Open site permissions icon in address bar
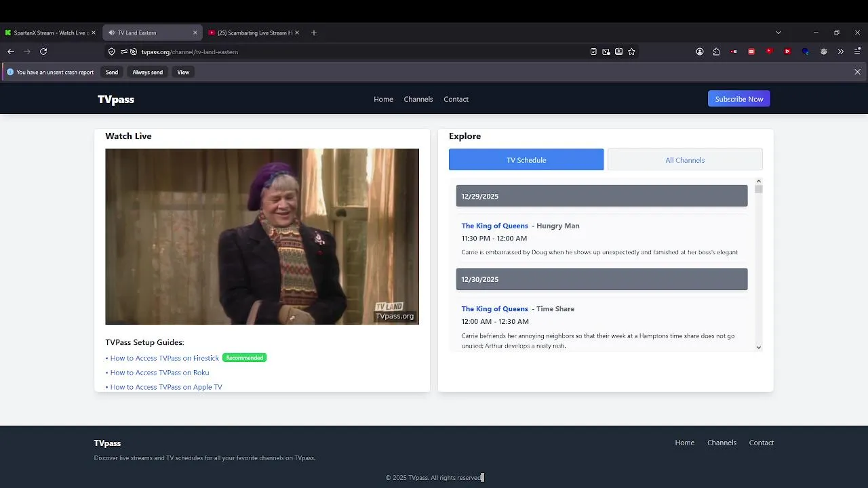This screenshot has width=868, height=488. pyautogui.click(x=124, y=52)
